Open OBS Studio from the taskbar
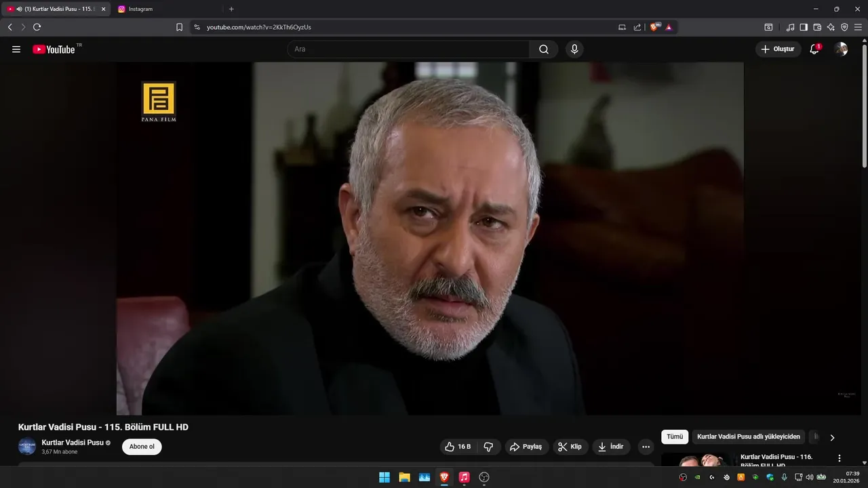Screen dimensions: 868x488 point(484,477)
